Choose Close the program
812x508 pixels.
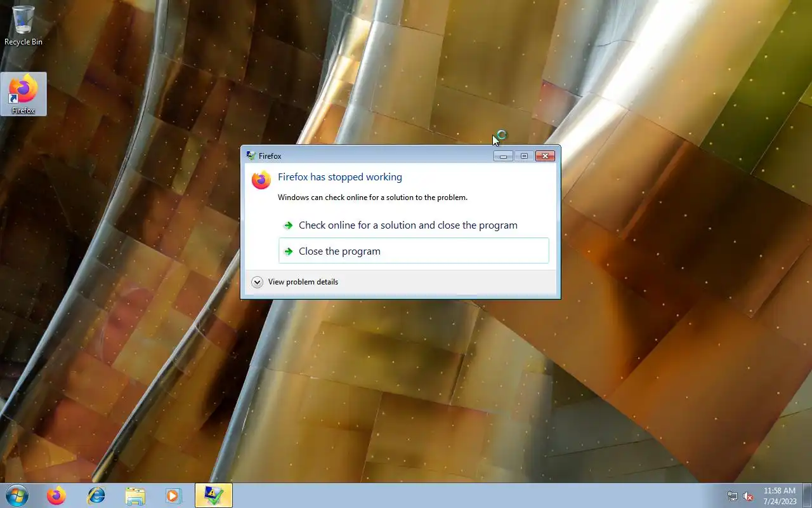coord(414,251)
